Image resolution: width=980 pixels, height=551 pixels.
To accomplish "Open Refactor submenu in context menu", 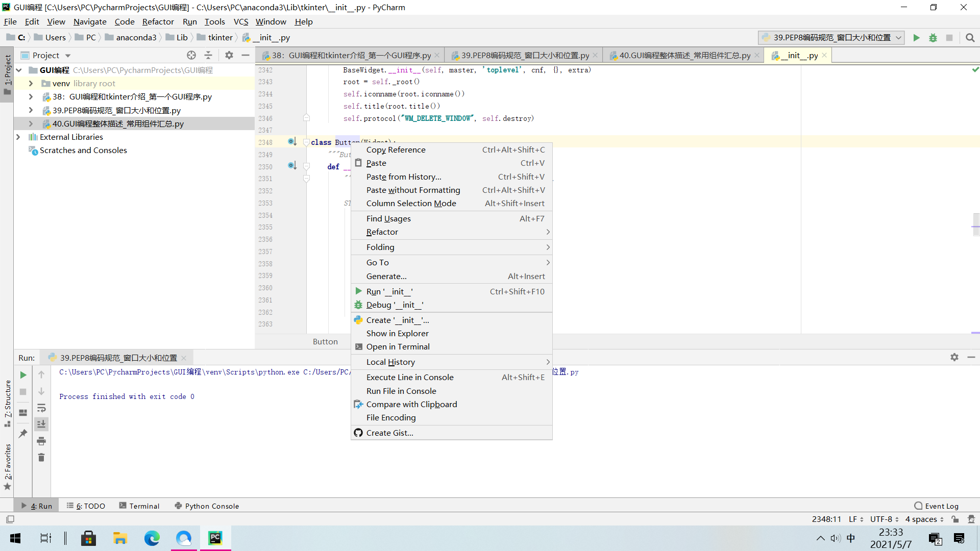I will point(452,232).
